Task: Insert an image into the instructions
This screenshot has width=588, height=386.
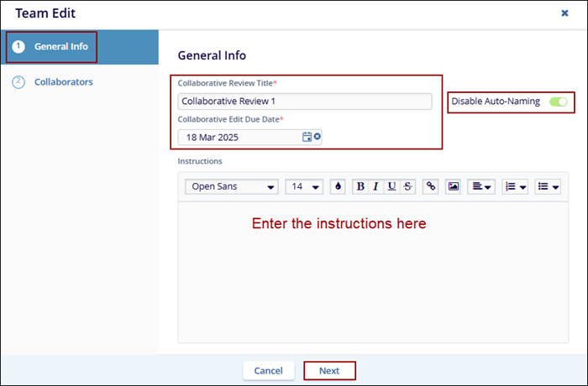Action: click(454, 186)
